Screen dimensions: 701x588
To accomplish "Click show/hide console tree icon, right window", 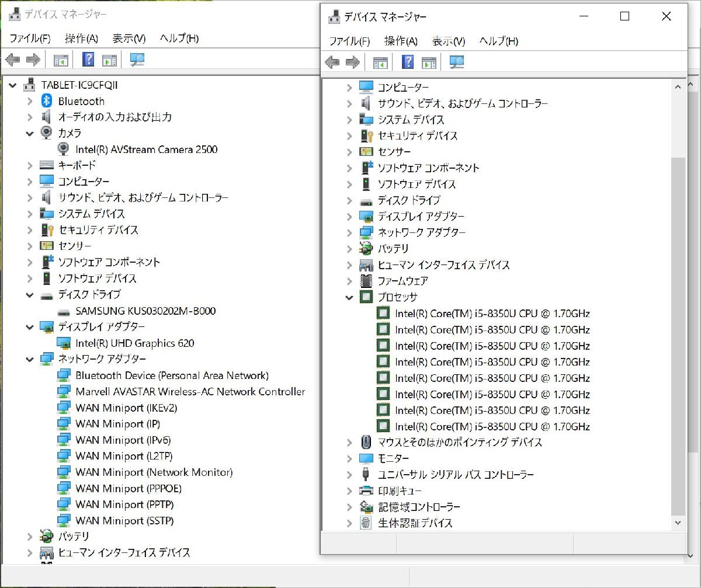I will pos(380,62).
